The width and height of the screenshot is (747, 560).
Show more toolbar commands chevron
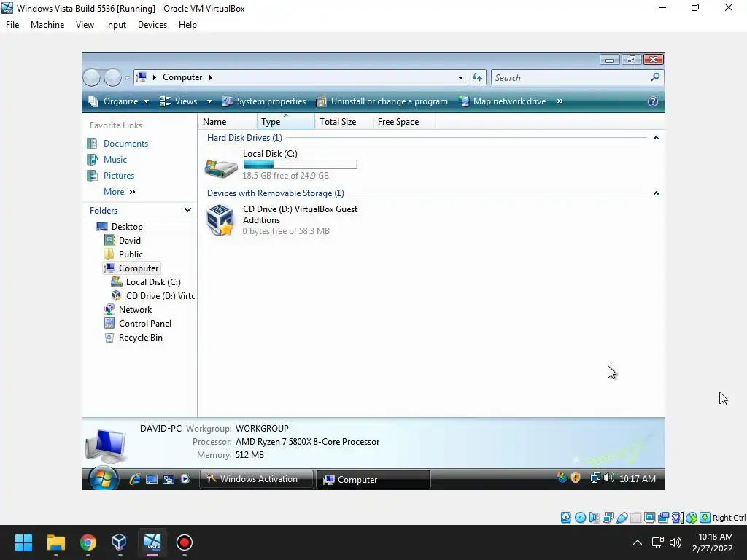point(560,101)
